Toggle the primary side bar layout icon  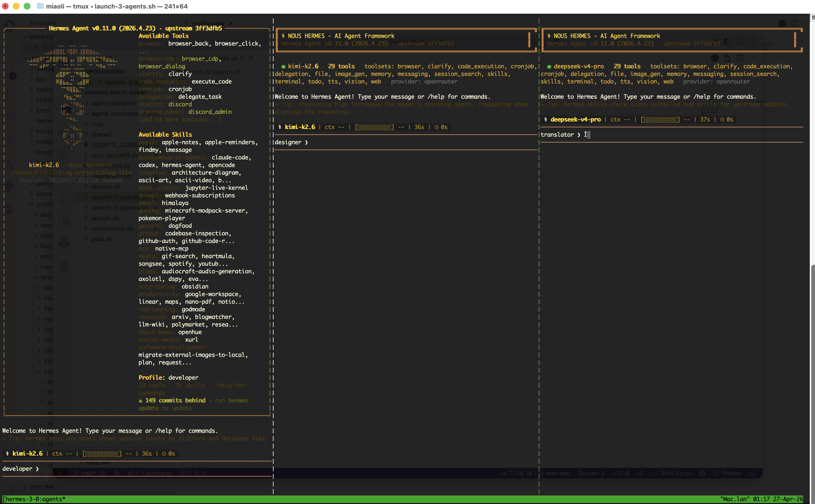coord(727,41)
